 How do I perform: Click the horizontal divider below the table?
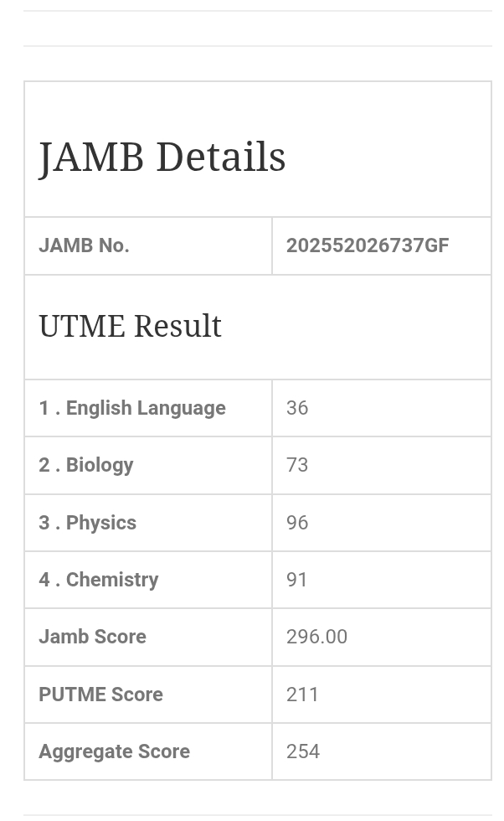(258, 815)
